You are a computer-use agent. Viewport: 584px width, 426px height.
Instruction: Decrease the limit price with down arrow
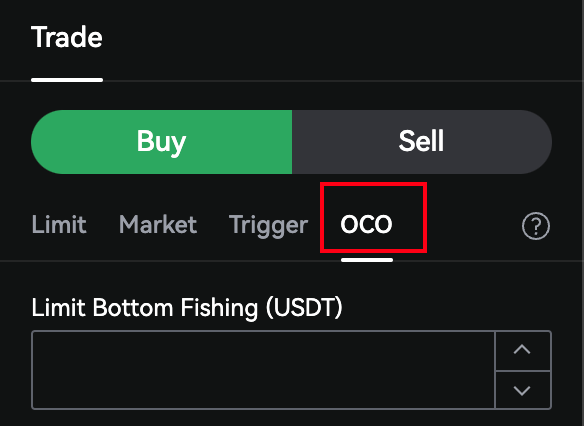click(523, 390)
